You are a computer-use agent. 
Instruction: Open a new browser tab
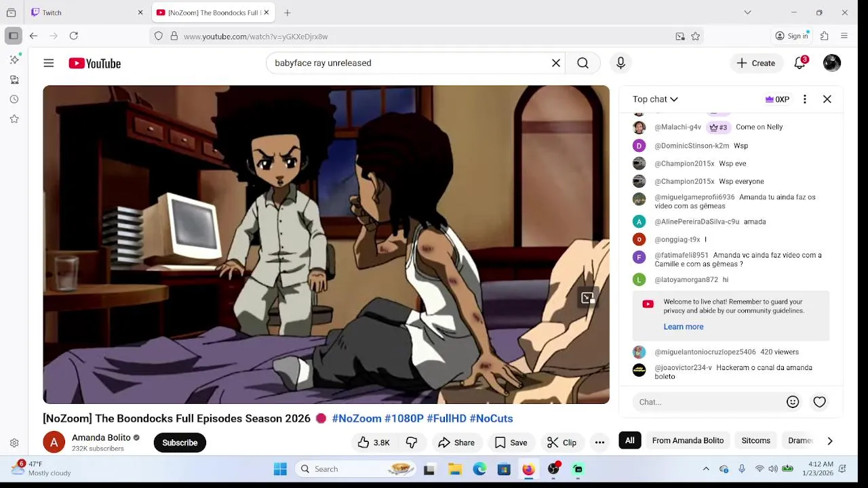(288, 12)
